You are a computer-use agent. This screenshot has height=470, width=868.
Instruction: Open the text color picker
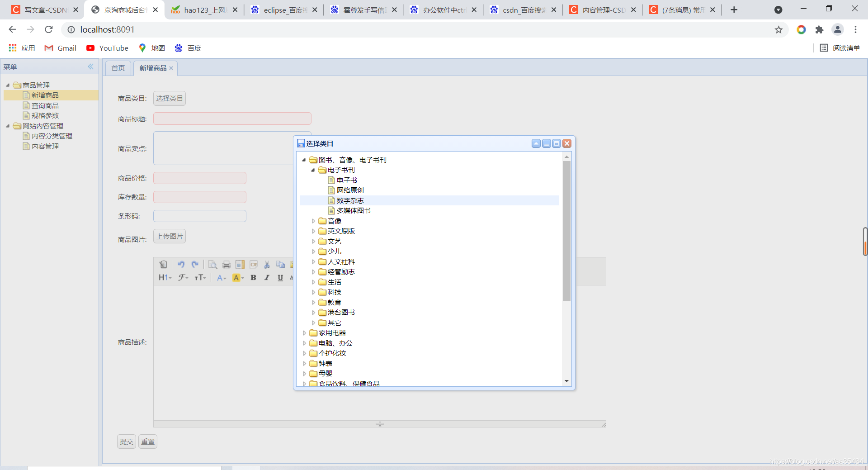coord(221,278)
